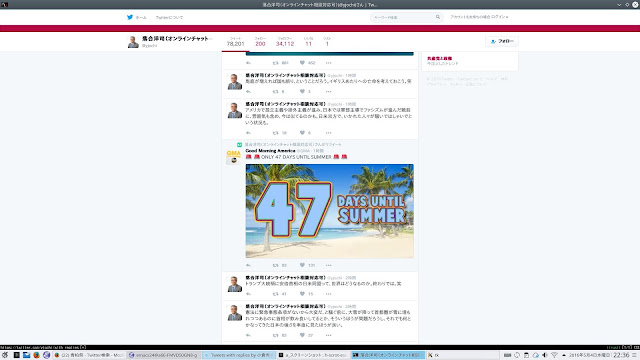
Task: Retweet the last tweet with 37 likes
Action: 276,335
